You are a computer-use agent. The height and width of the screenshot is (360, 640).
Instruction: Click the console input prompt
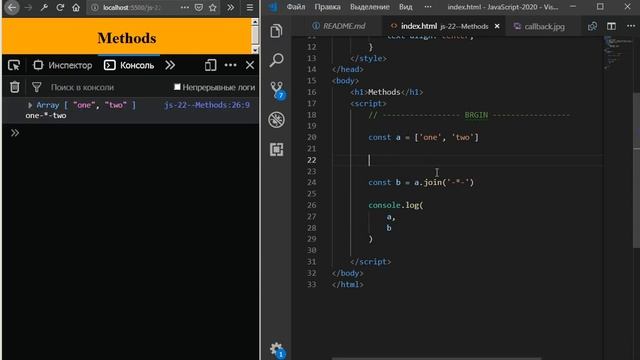[x=135, y=133]
